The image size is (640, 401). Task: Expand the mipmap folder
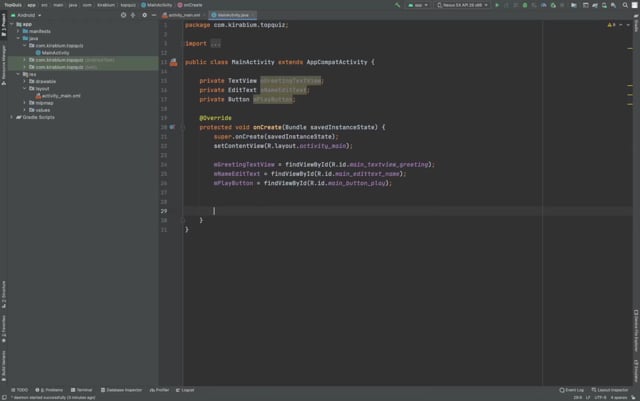(25, 103)
